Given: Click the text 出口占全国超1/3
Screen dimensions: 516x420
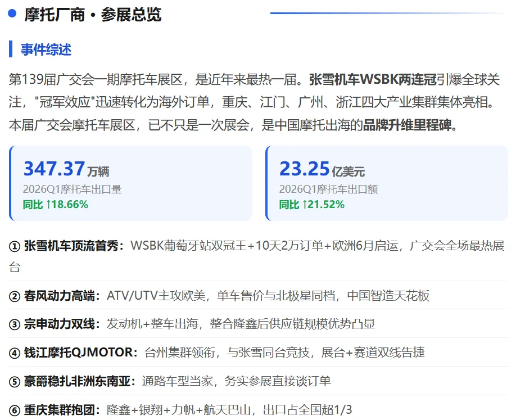Looking at the screenshot, I should 307,410.
